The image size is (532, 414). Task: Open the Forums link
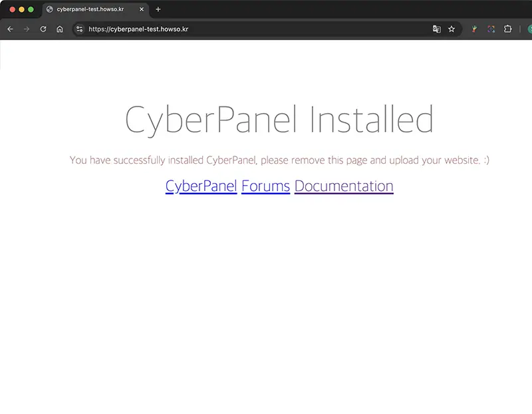point(265,186)
